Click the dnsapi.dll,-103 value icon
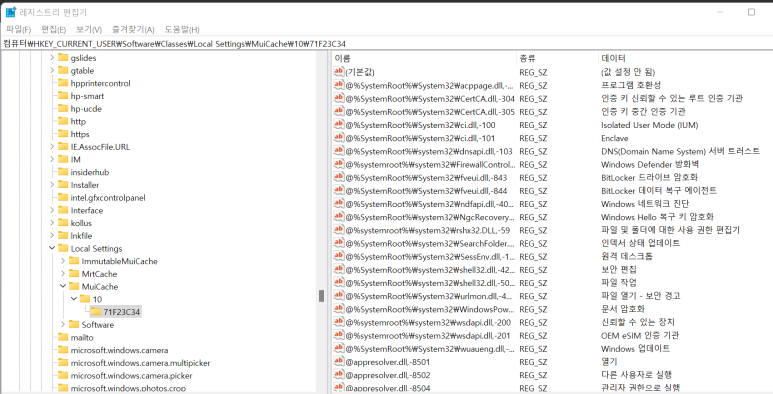The image size is (773, 394). click(339, 151)
